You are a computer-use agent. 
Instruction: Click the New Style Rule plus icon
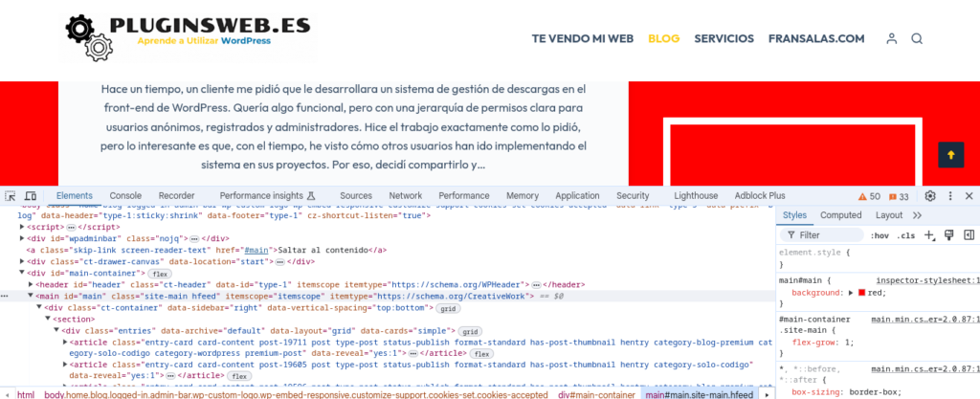point(929,235)
